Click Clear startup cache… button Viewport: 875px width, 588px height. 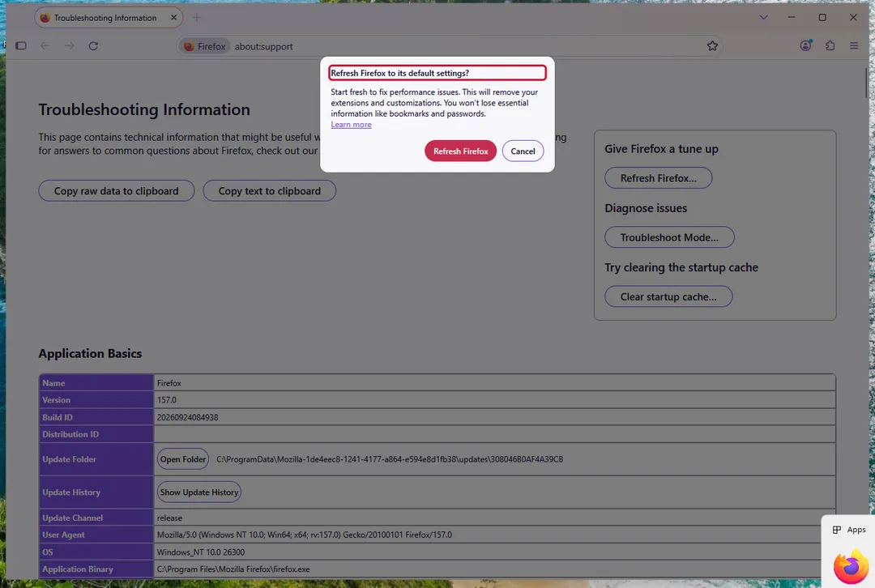tap(668, 296)
